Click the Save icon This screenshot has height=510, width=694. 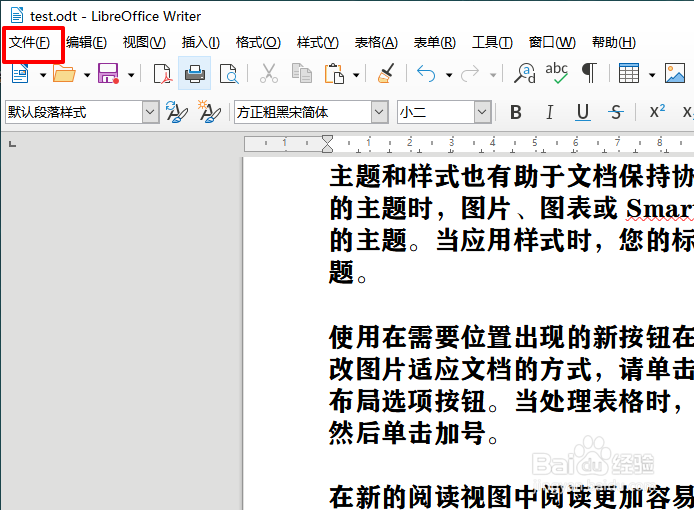point(108,73)
